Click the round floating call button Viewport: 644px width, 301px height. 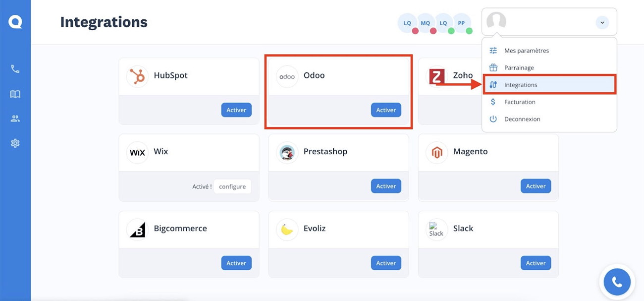click(x=617, y=282)
